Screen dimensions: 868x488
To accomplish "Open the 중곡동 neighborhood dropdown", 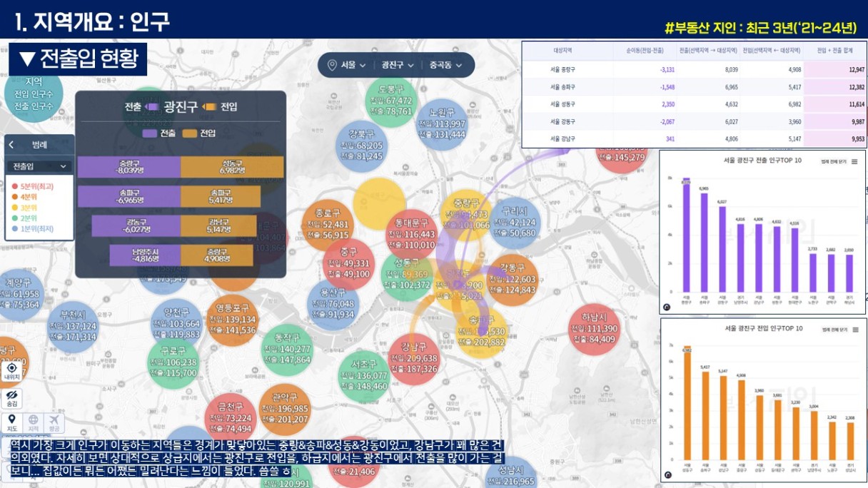I will point(445,65).
